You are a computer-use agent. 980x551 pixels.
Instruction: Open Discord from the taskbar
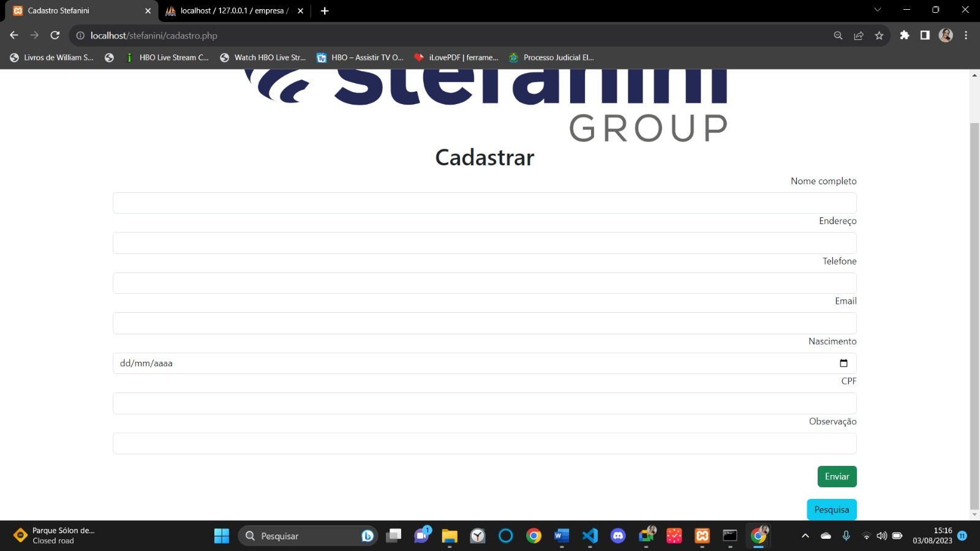coord(617,536)
